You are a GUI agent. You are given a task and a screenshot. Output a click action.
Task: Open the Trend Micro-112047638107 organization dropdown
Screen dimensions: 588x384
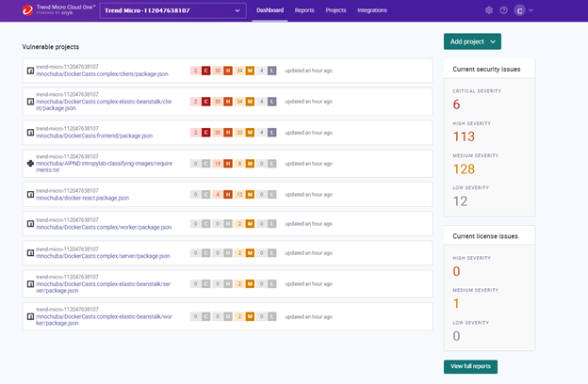tap(172, 10)
